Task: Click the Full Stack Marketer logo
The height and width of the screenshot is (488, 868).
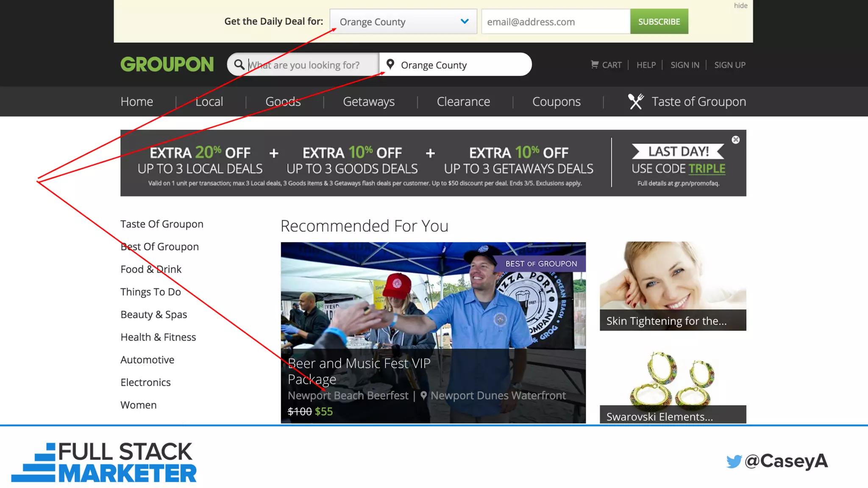Action: pyautogui.click(x=104, y=462)
